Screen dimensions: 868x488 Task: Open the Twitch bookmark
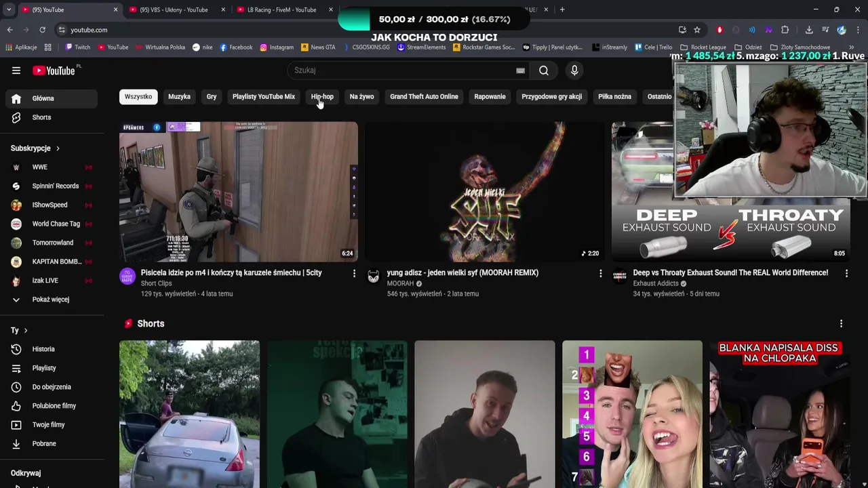tap(77, 47)
